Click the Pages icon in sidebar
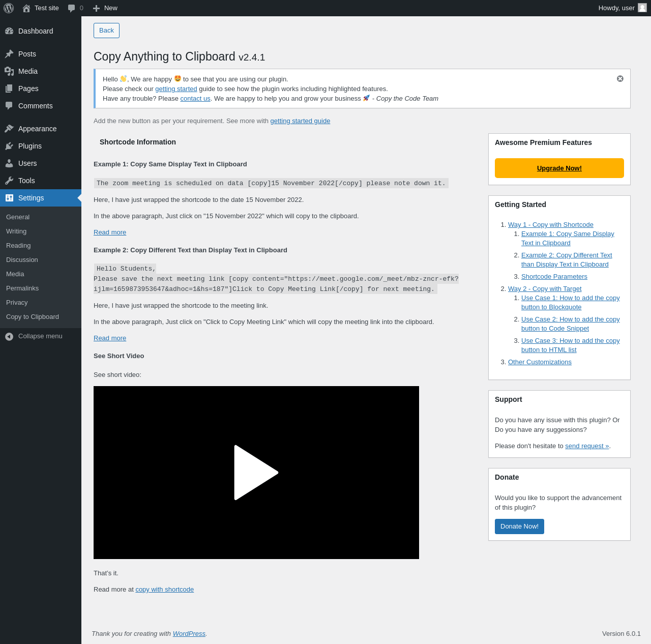This screenshot has width=651, height=644. pyautogui.click(x=9, y=89)
